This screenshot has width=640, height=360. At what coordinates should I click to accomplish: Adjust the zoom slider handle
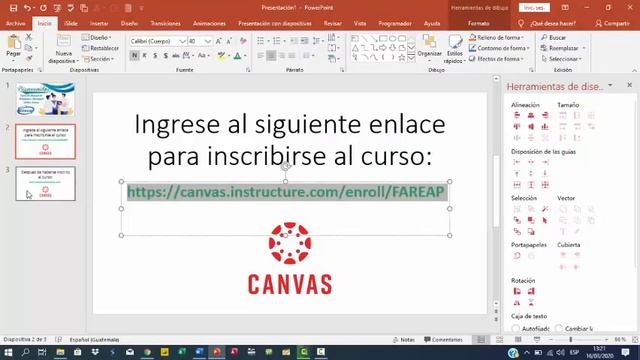point(571,340)
